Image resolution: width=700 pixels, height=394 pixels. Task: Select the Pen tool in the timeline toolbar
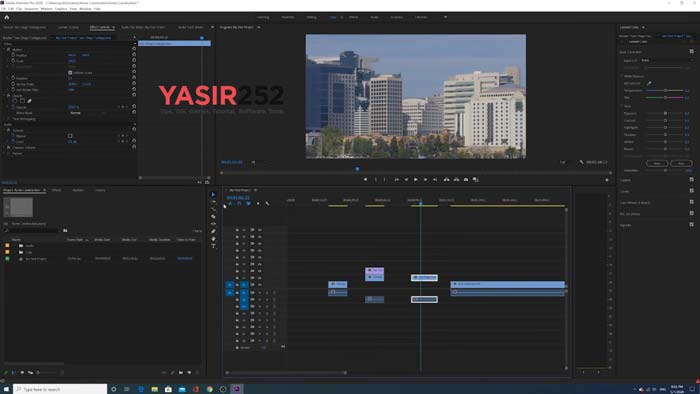213,231
